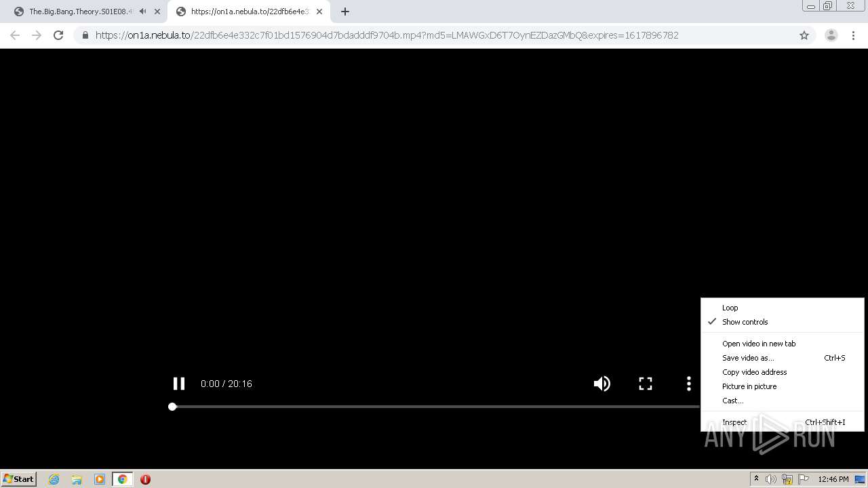Choose Open video in new tab
The width and height of the screenshot is (868, 488).
pyautogui.click(x=783, y=344)
